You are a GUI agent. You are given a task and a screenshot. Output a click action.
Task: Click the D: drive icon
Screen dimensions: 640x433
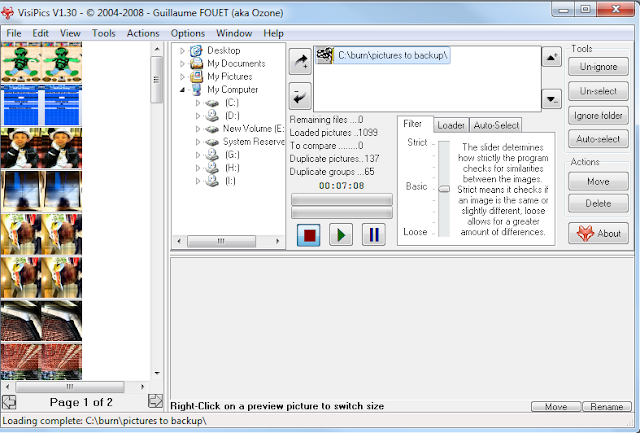point(212,116)
